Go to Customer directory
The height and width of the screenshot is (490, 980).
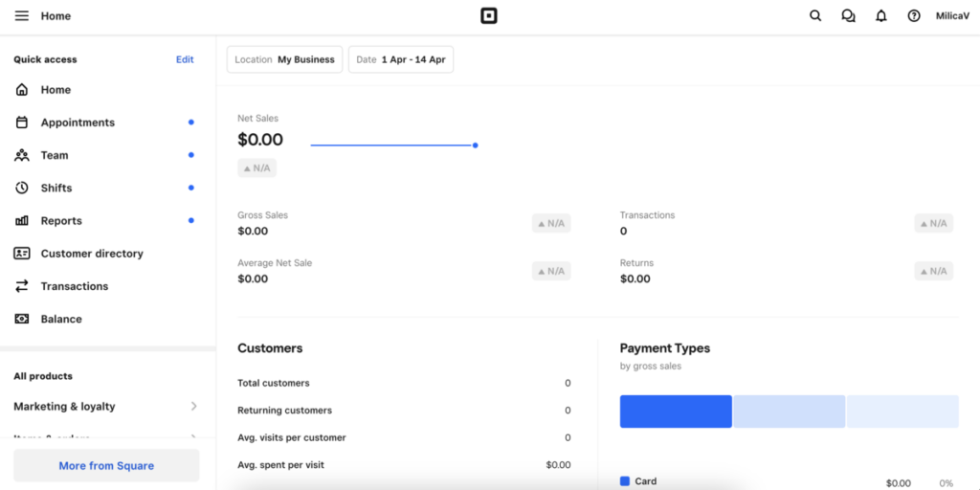pos(92,254)
